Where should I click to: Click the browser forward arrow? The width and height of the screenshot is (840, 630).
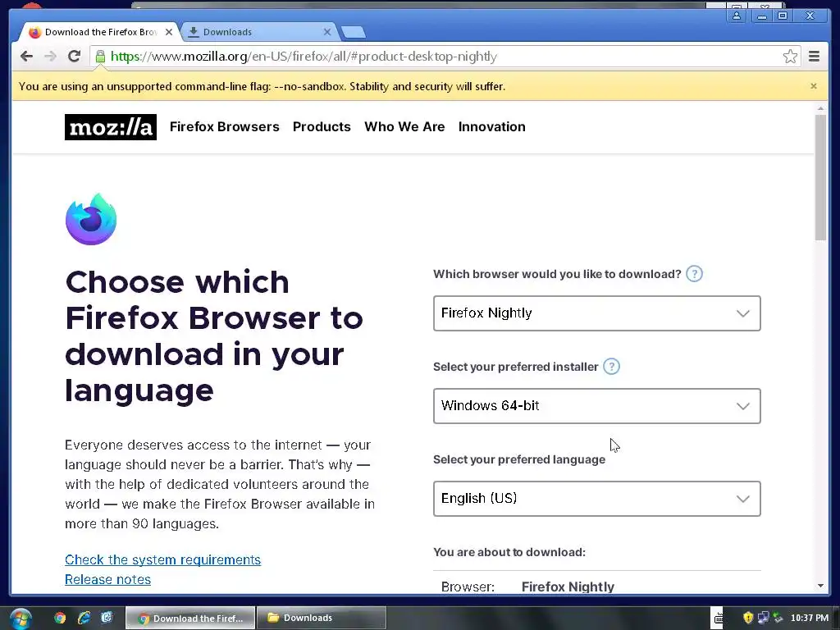point(50,57)
